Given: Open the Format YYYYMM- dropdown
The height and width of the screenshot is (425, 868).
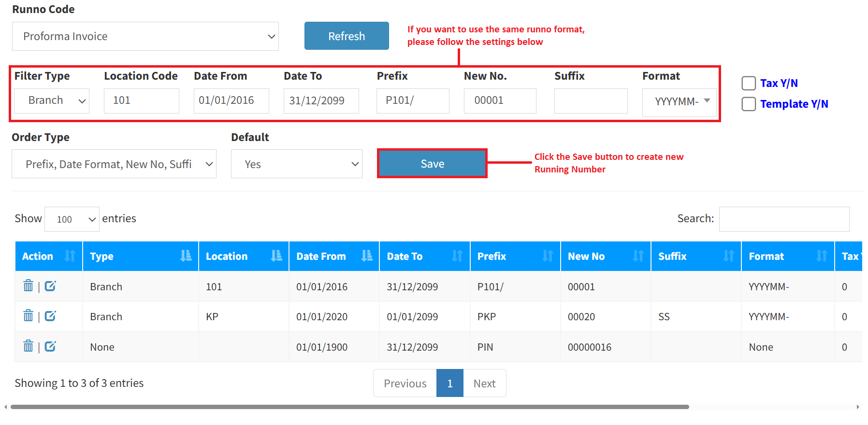Looking at the screenshot, I should point(679,101).
